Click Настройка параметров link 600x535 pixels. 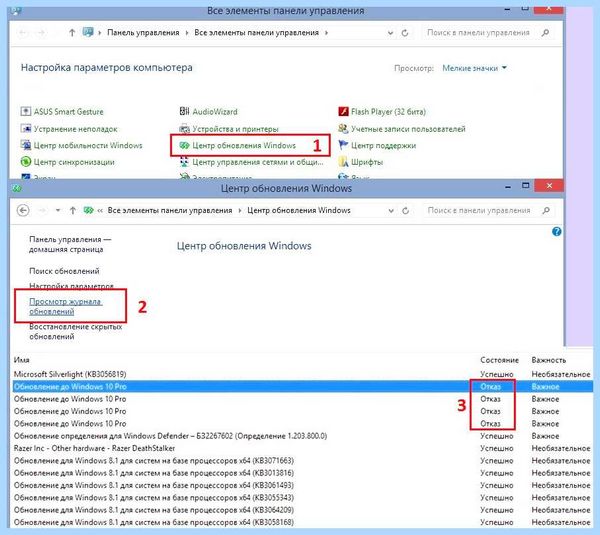click(x=71, y=286)
